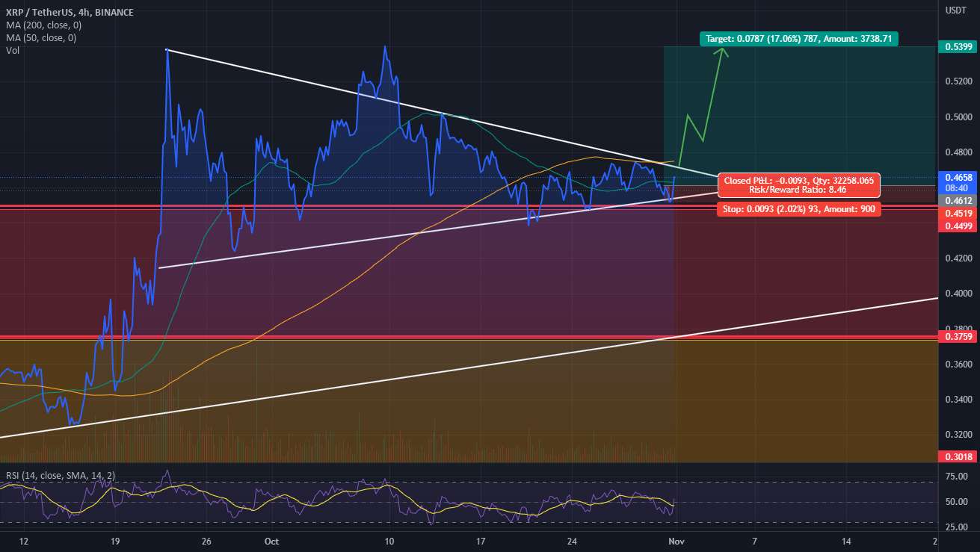This screenshot has width=980, height=552.
Task: Click the 19 date on time axis
Action: [x=114, y=541]
